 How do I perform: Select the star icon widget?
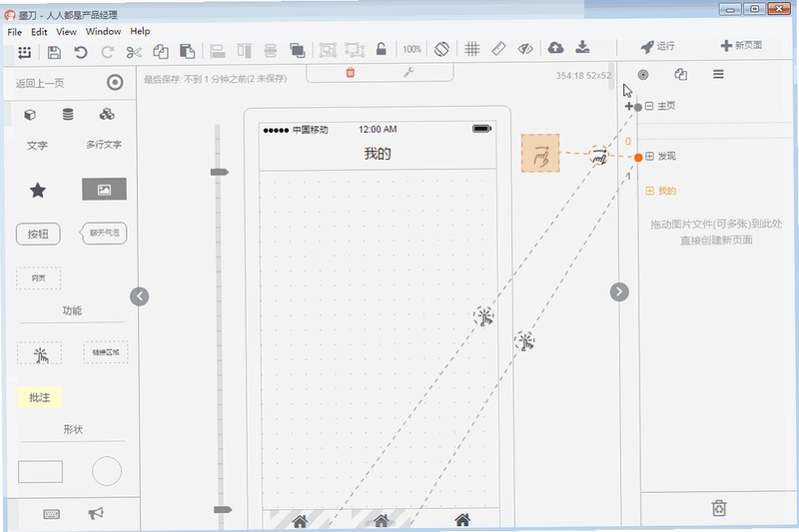(38, 191)
